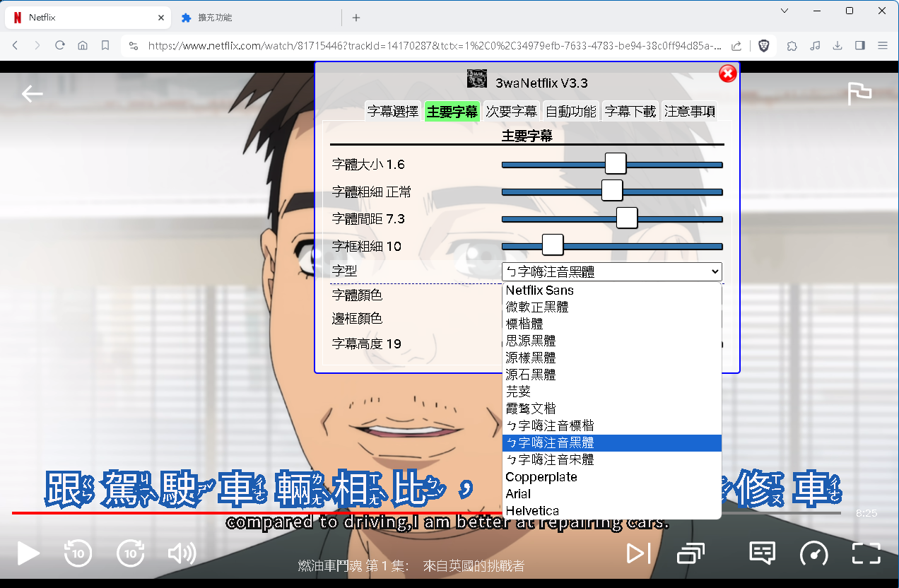The image size is (899, 588).
Task: Select ㄅ字嗨注音黑體 font option
Action: (612, 443)
